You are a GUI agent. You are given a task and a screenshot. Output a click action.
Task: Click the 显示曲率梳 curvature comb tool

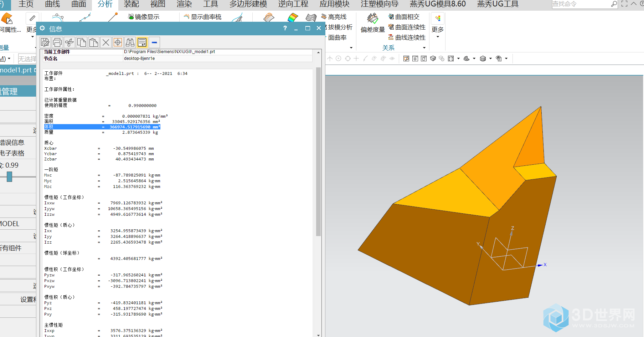pos(202,17)
